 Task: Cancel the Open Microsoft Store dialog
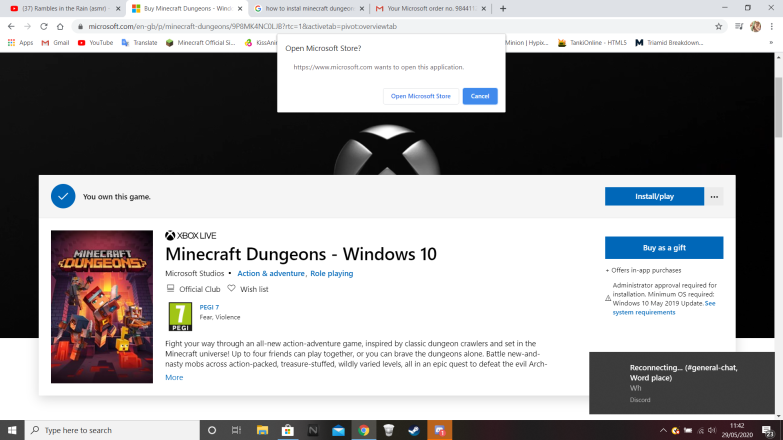pos(480,96)
